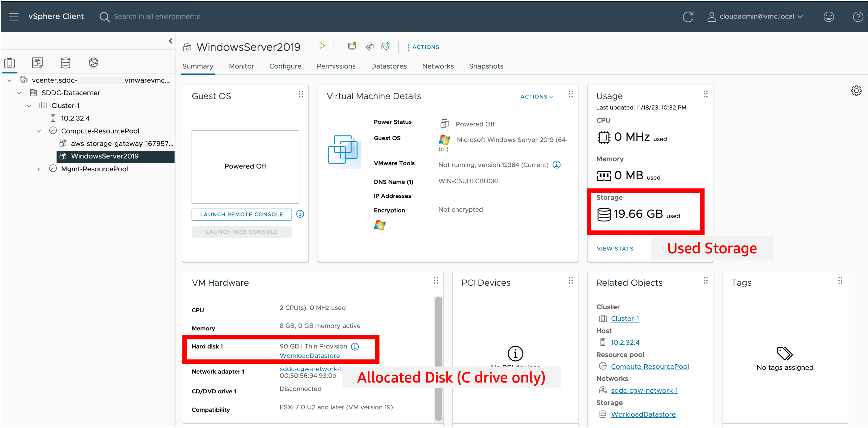The image size is (868, 428).
Task: Select the Monitor tab
Action: pyautogui.click(x=241, y=66)
